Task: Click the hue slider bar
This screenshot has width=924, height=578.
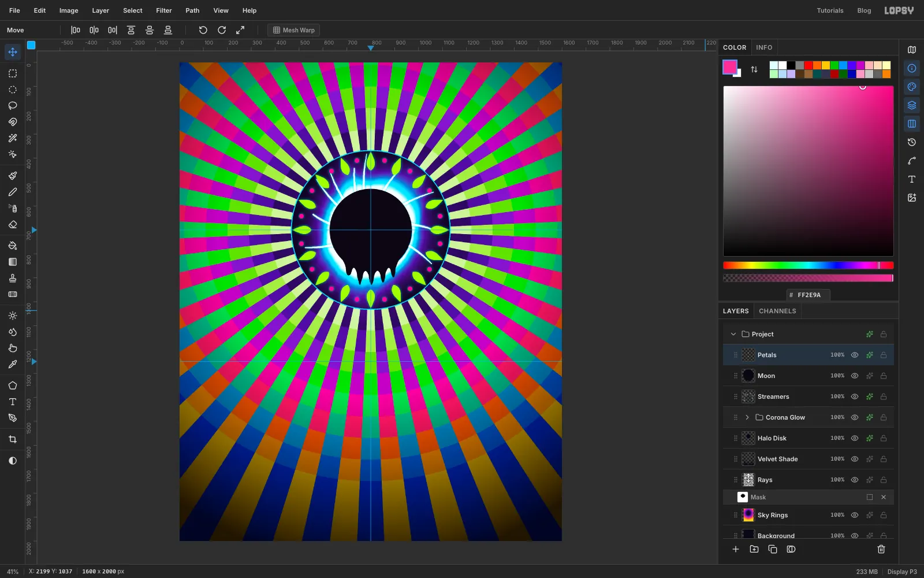Action: click(x=808, y=265)
